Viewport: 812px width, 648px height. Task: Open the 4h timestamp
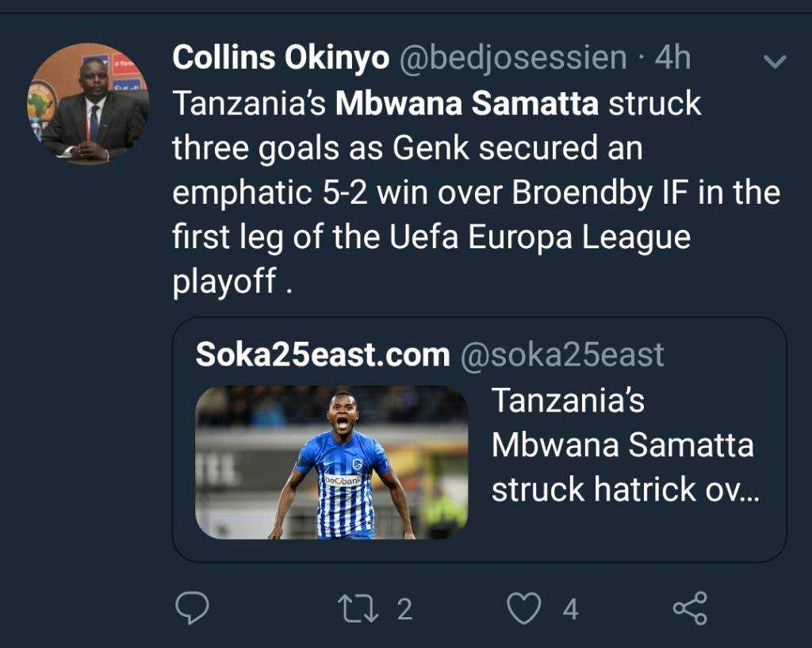[x=672, y=57]
